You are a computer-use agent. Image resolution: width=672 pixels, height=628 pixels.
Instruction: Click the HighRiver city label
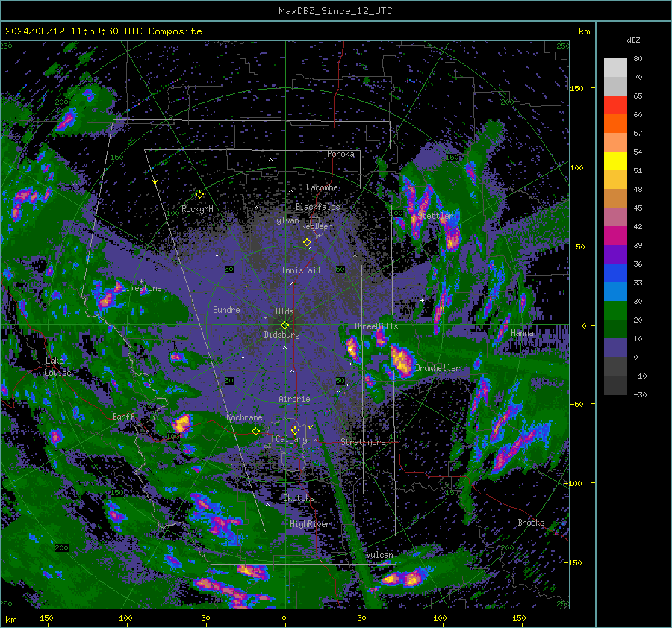pos(309,524)
